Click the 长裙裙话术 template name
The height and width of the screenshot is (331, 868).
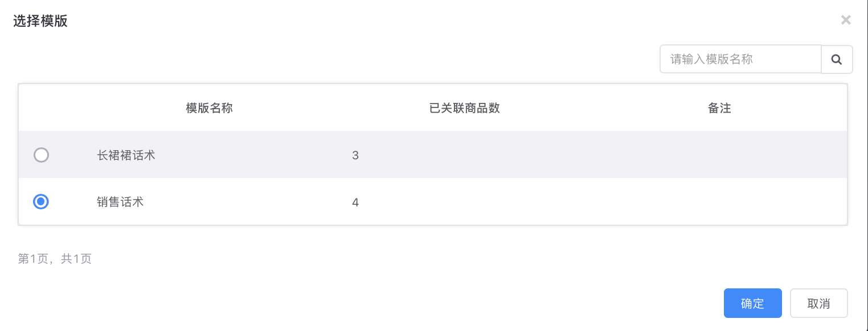coord(126,155)
